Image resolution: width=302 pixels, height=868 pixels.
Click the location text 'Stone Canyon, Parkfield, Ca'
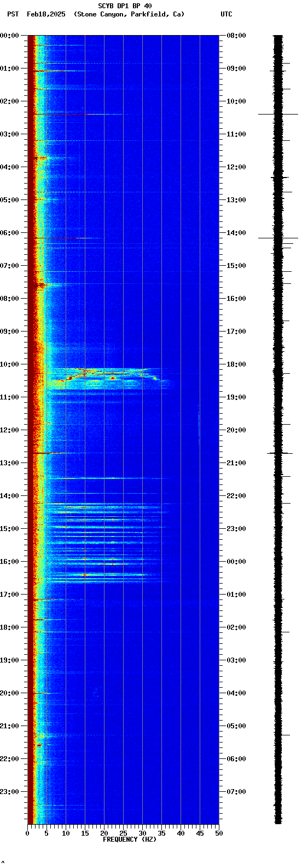point(129,14)
